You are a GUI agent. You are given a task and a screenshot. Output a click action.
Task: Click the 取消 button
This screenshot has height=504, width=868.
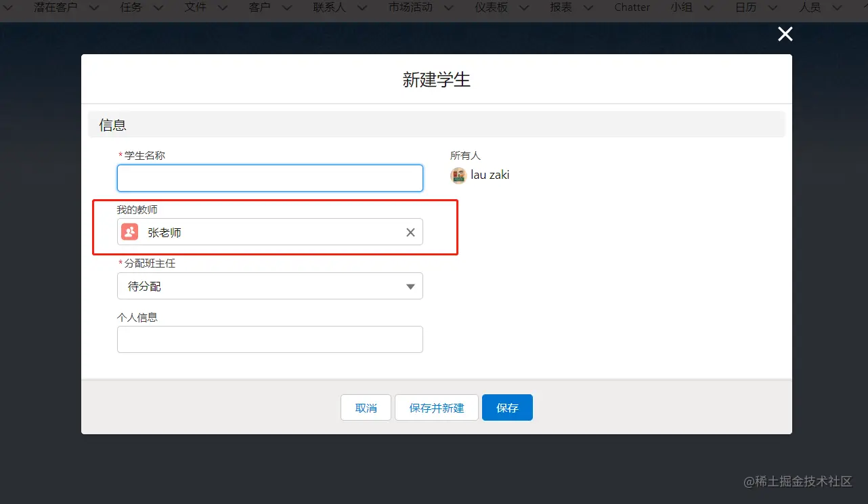tap(366, 408)
